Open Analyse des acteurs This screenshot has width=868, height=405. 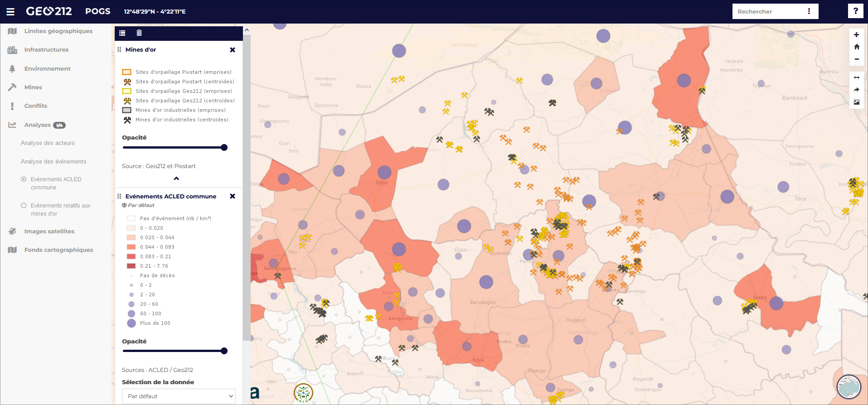48,143
